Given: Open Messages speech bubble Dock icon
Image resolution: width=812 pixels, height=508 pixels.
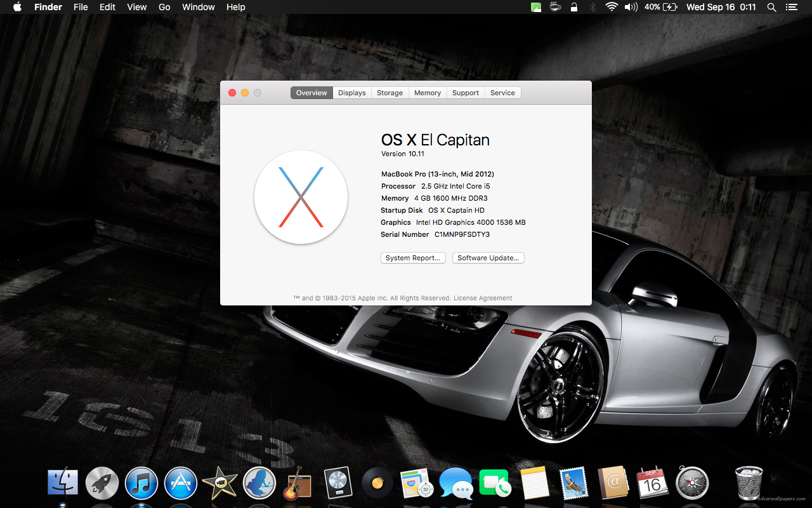Looking at the screenshot, I should click(x=455, y=484).
